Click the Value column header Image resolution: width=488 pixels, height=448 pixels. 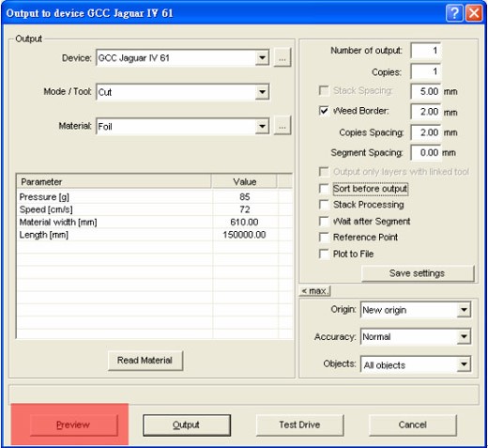point(244,181)
